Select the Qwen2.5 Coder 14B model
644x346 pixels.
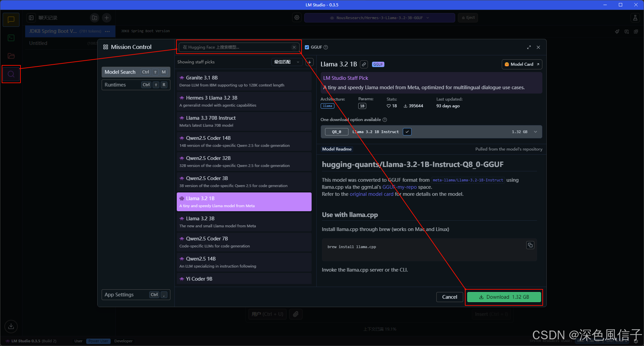[x=244, y=141]
